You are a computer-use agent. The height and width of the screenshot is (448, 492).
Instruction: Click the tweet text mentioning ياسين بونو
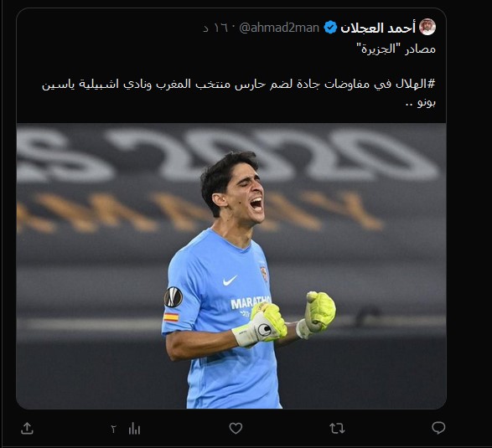tap(239, 93)
